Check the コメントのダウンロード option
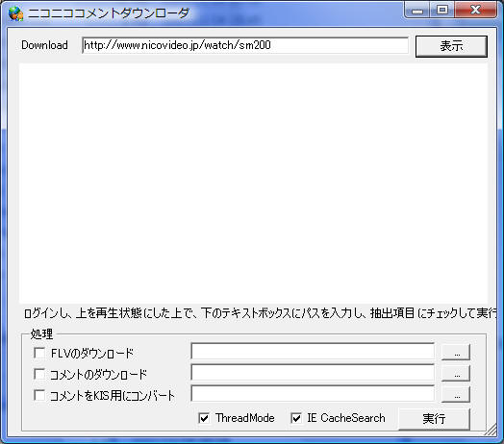The height and width of the screenshot is (444, 504). point(39,374)
